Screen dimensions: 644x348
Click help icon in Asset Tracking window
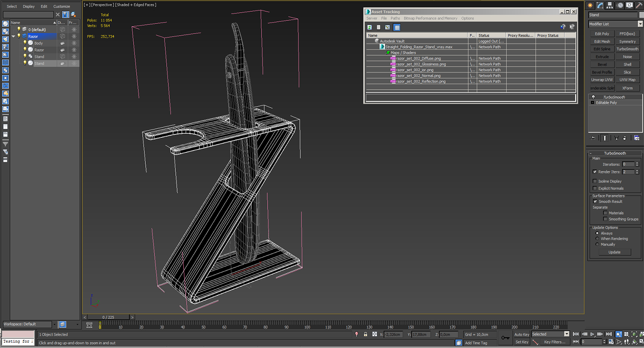point(563,27)
